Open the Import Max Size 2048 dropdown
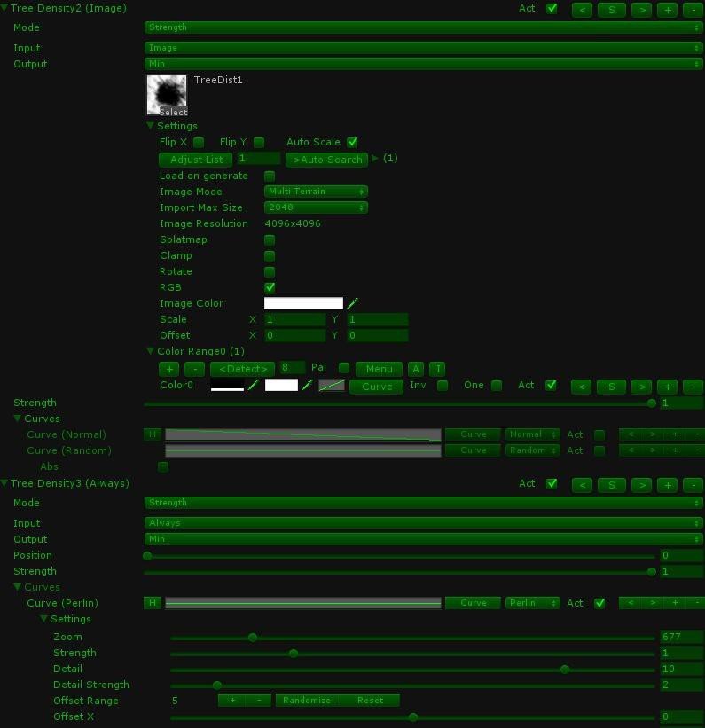Screen dimensions: 705x728 [316, 207]
